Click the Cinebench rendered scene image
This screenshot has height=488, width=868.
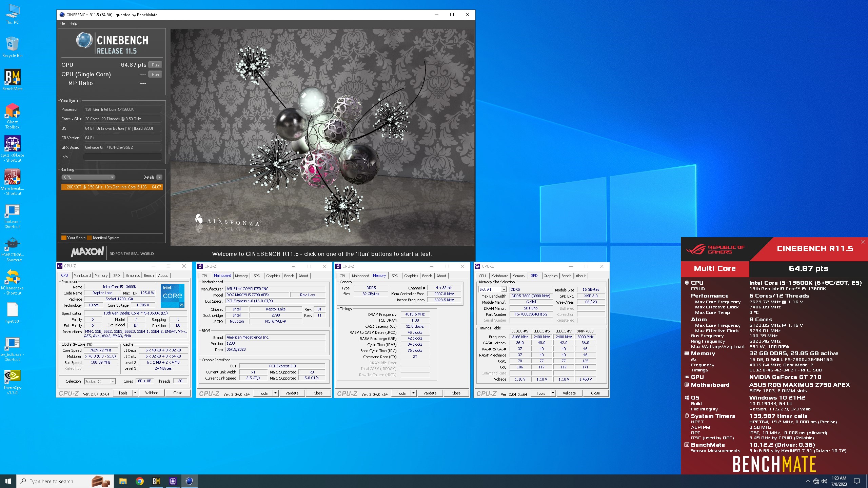coord(322,137)
